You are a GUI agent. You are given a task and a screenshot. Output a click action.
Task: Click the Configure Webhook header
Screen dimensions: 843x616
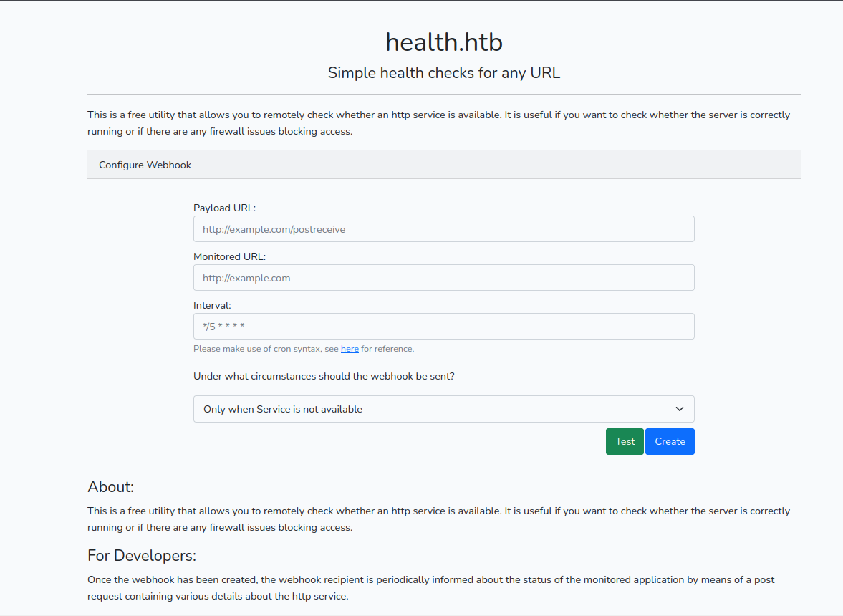145,165
